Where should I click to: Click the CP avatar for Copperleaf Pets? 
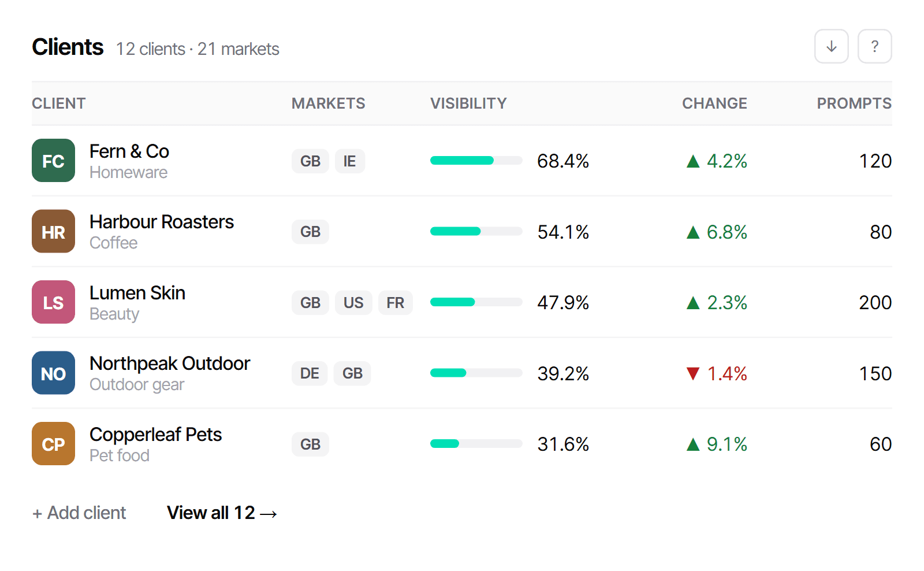[x=53, y=444]
